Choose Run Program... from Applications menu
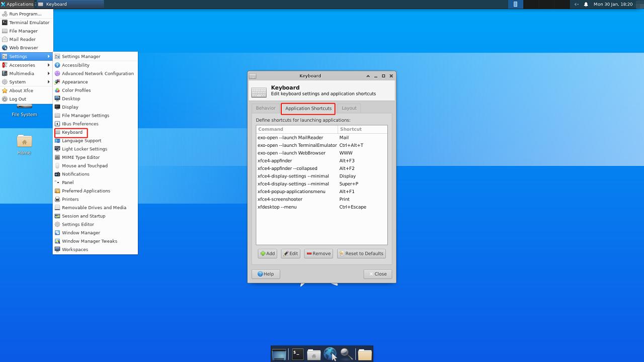Screen dimensions: 644x362 pos(26,14)
